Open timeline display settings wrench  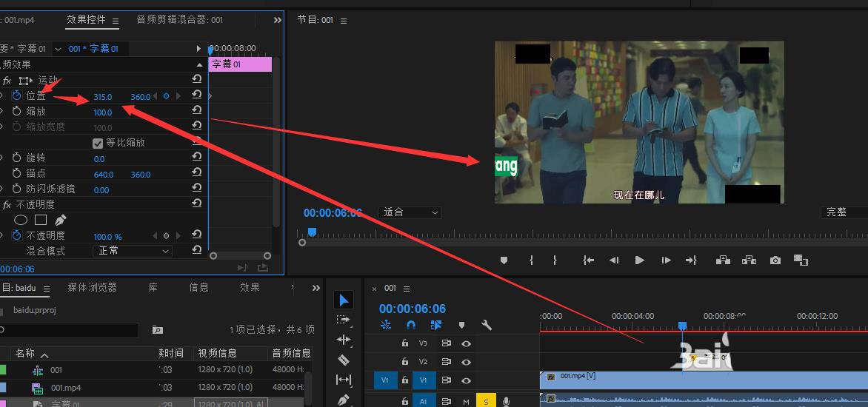487,325
